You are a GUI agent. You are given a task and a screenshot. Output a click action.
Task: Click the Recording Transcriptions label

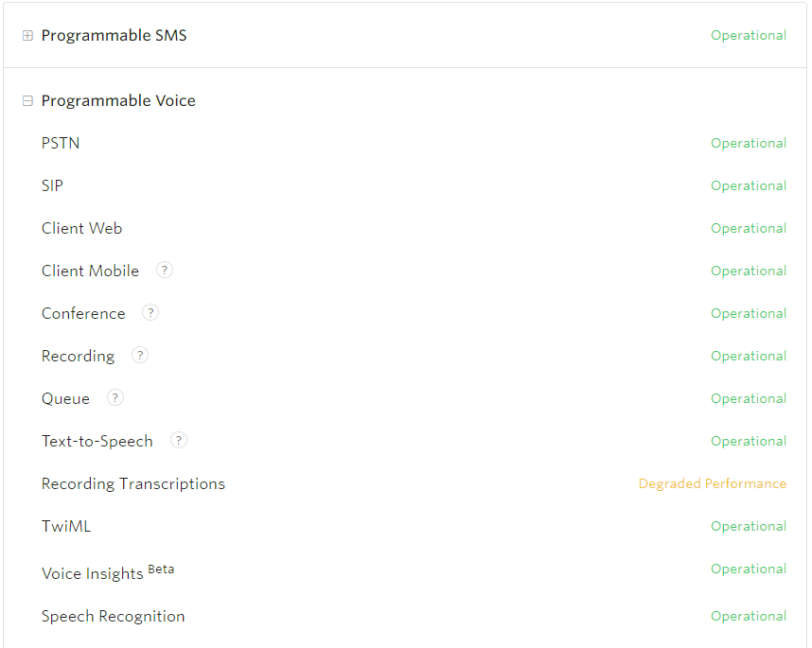pyautogui.click(x=133, y=483)
